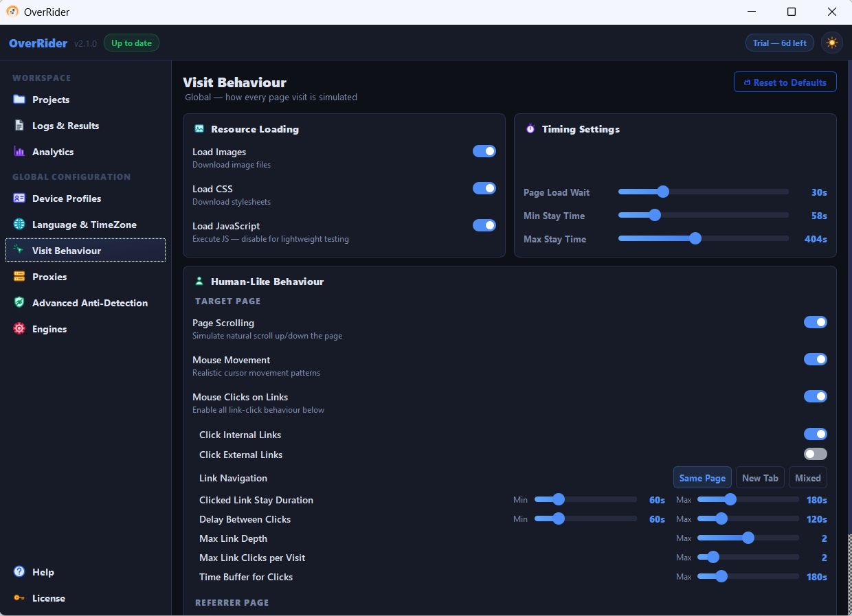Image resolution: width=852 pixels, height=616 pixels.
Task: Click the Timing Settings stopwatch icon
Action: (530, 128)
